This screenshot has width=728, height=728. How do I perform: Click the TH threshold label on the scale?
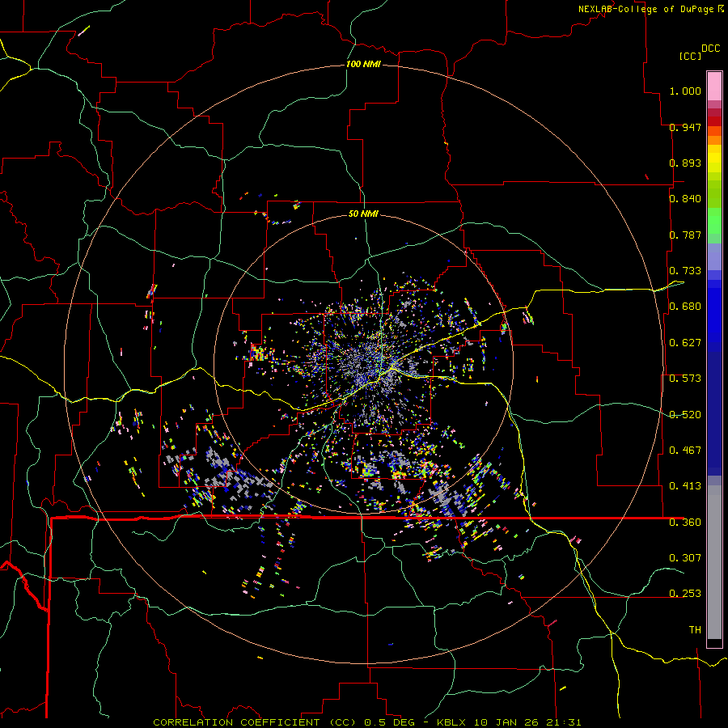695,630
